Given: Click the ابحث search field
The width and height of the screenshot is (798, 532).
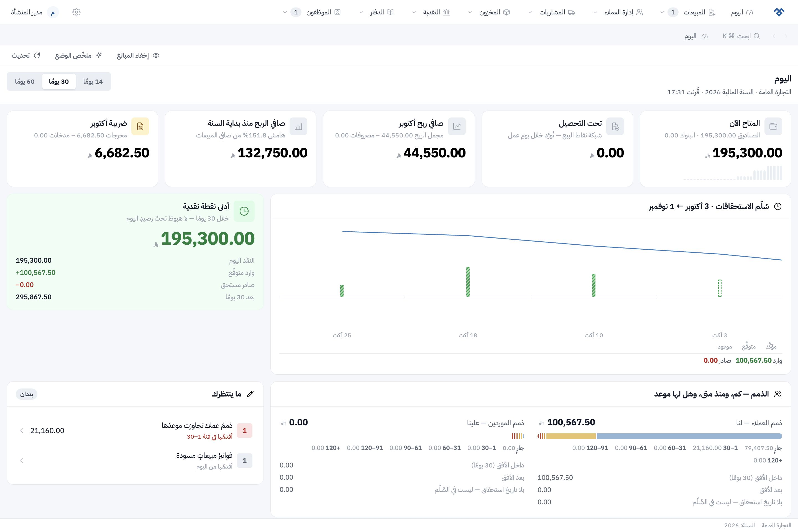Looking at the screenshot, I should click(x=741, y=36).
